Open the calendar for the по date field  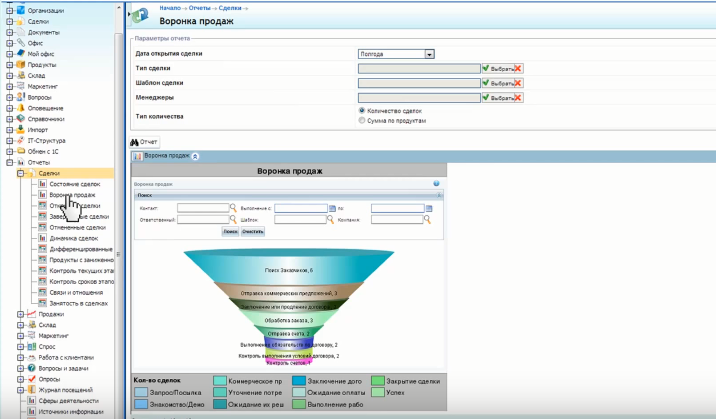click(429, 209)
